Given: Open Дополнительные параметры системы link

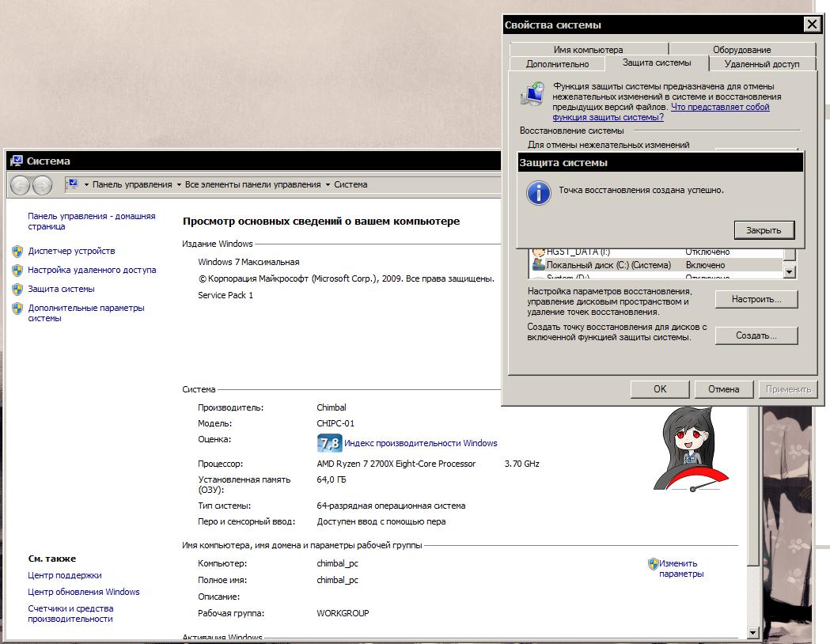Looking at the screenshot, I should click(85, 313).
